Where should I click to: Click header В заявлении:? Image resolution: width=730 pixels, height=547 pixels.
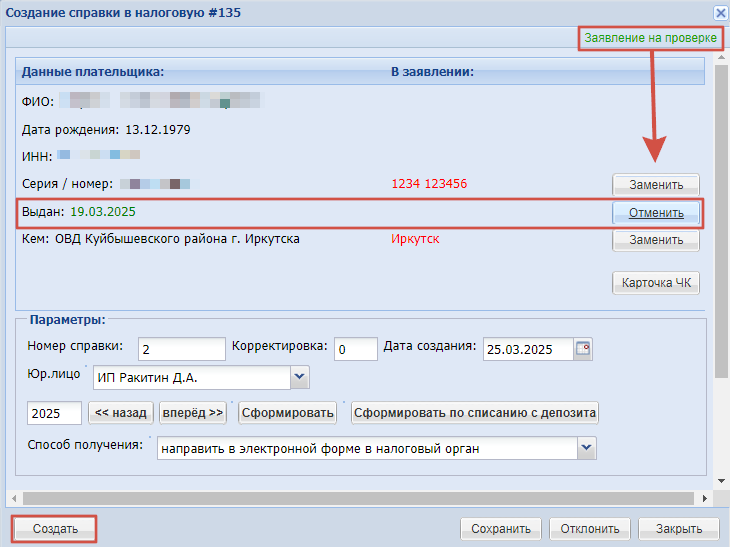click(432, 72)
